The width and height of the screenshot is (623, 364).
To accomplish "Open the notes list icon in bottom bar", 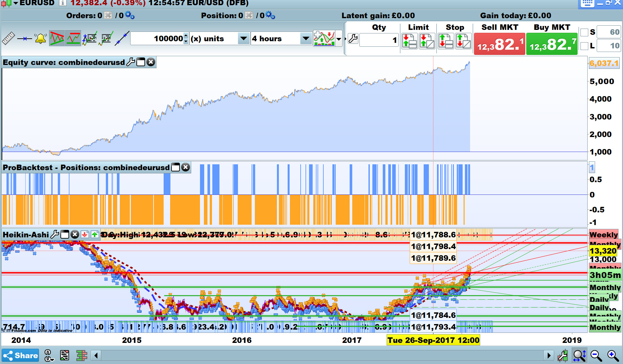I will [65, 356].
